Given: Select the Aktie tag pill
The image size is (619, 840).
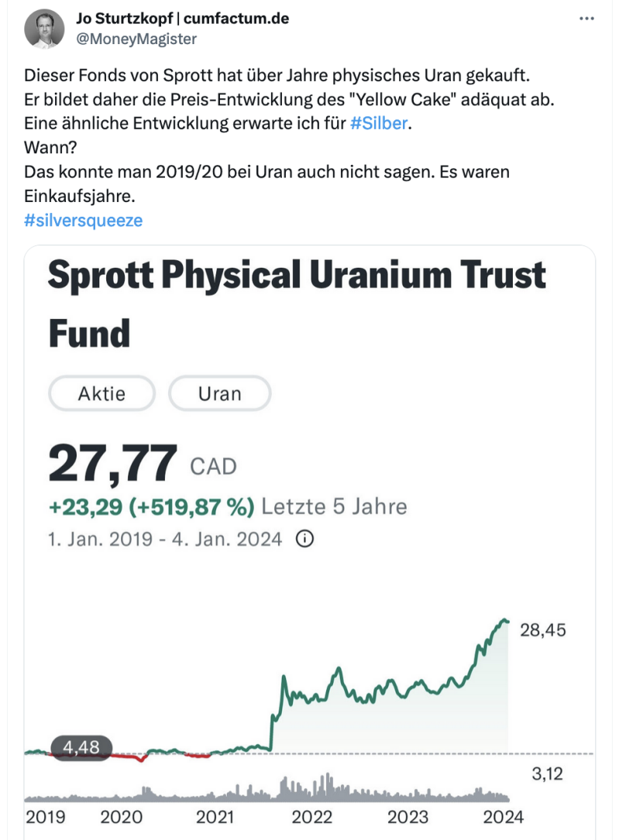Looking at the screenshot, I should click(101, 393).
